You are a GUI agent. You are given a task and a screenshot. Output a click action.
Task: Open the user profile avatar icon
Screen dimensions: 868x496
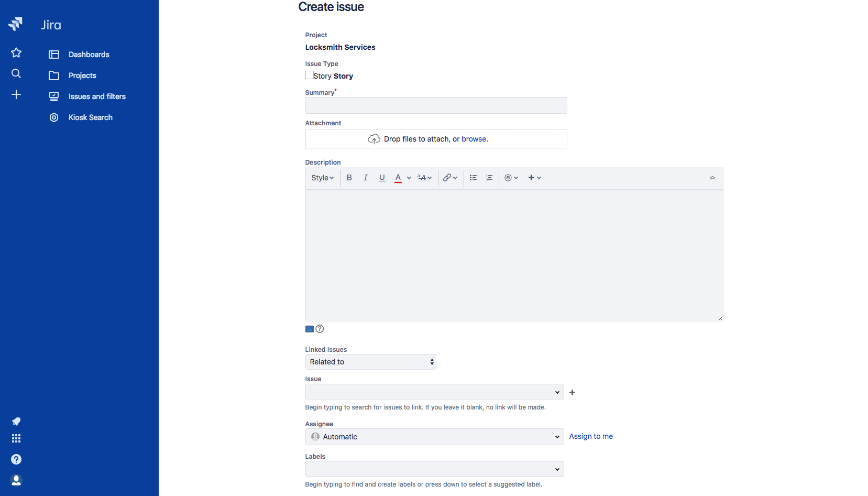(16, 480)
